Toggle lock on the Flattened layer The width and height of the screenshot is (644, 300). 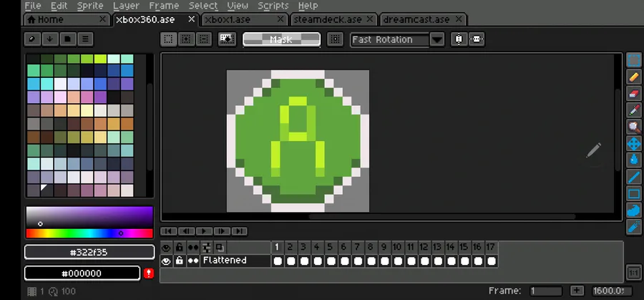[179, 261]
